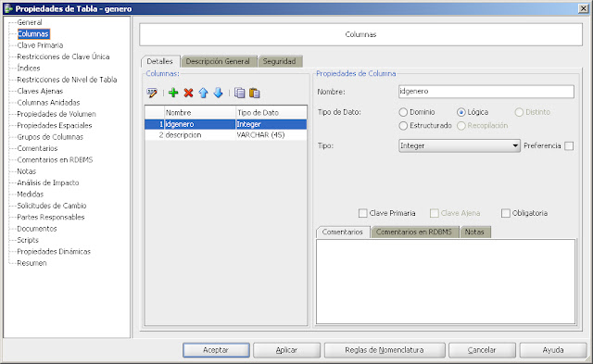This screenshot has width=593, height=364.
Task: Open Clave Primaria in tree
Action: (x=40, y=45)
